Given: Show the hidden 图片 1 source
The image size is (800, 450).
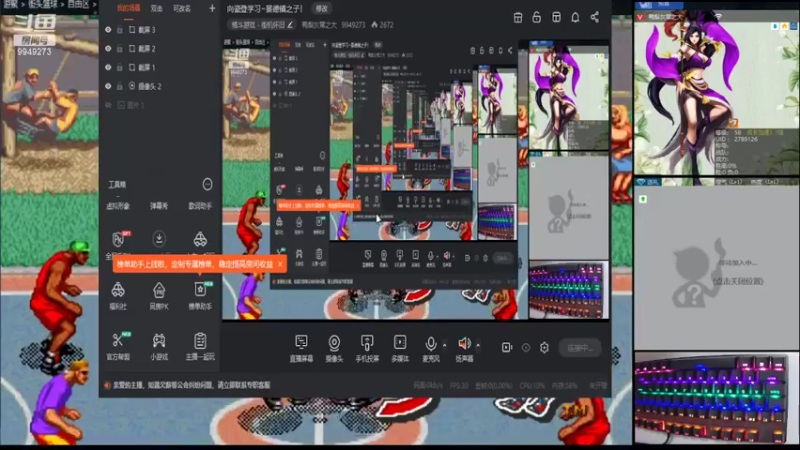Looking at the screenshot, I should pyautogui.click(x=108, y=105).
